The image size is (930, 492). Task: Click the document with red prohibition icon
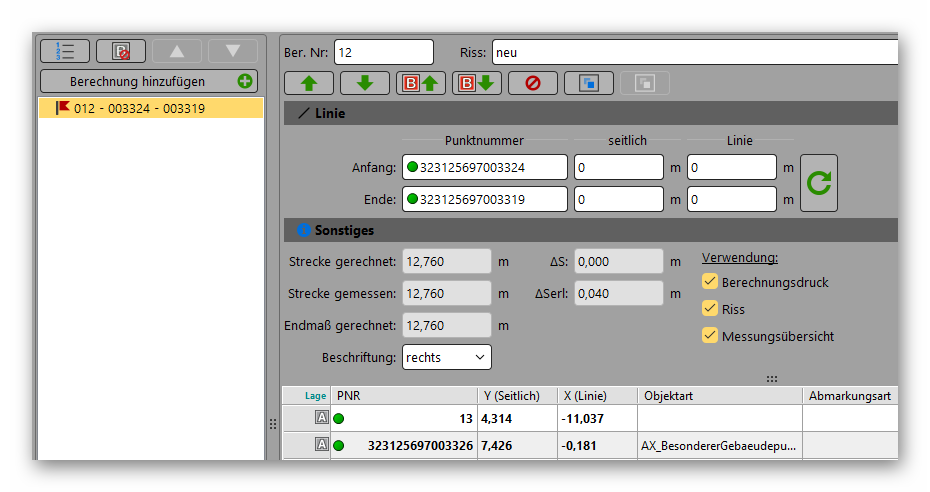[121, 51]
